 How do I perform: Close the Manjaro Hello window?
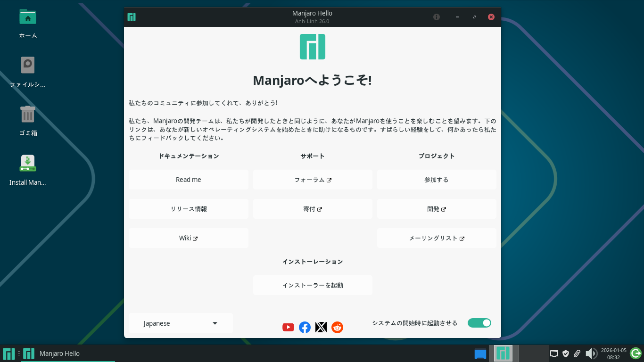click(x=491, y=17)
